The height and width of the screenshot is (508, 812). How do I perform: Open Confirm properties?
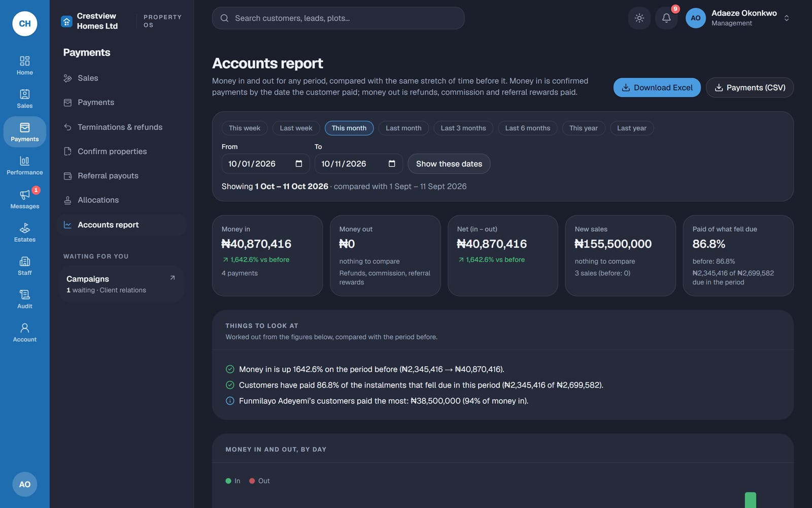click(x=122, y=151)
